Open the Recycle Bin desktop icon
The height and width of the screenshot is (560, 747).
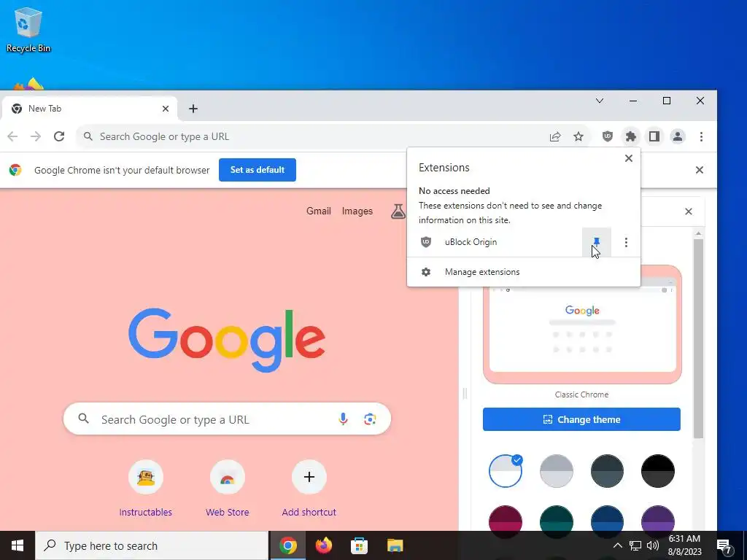28,29
